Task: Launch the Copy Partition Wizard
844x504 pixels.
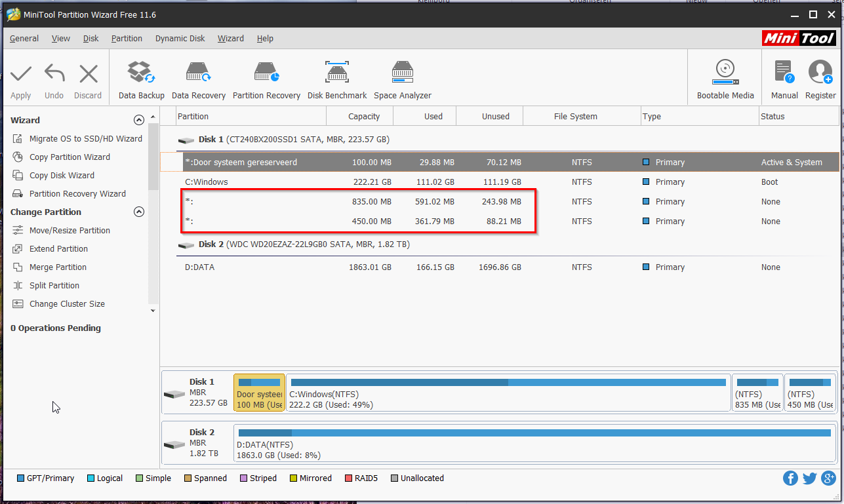Action: 62,157
